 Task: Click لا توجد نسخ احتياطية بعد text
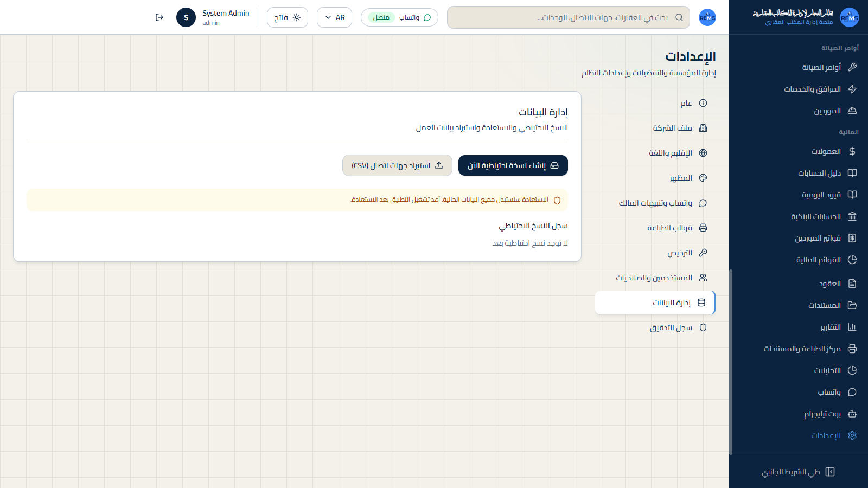coord(530,243)
